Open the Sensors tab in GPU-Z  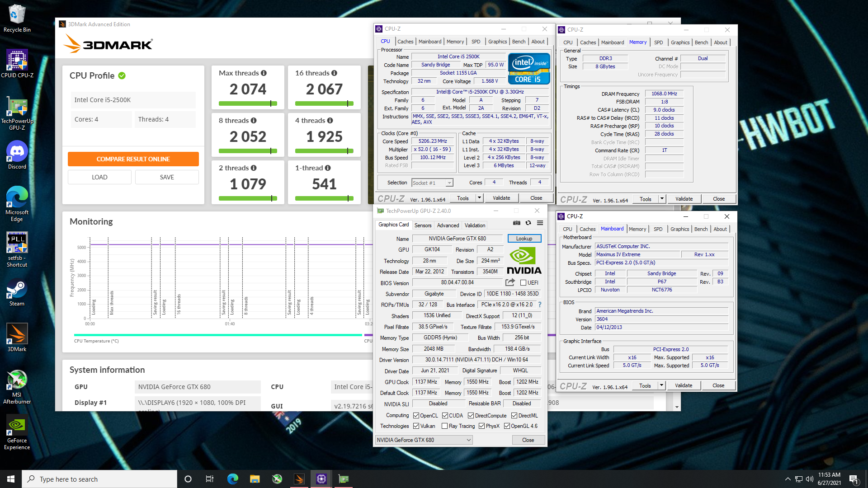[423, 225]
